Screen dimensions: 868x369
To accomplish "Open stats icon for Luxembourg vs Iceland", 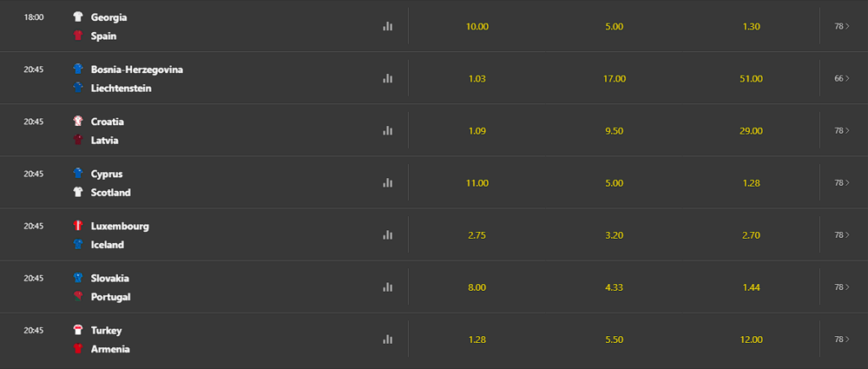I will pyautogui.click(x=388, y=234).
